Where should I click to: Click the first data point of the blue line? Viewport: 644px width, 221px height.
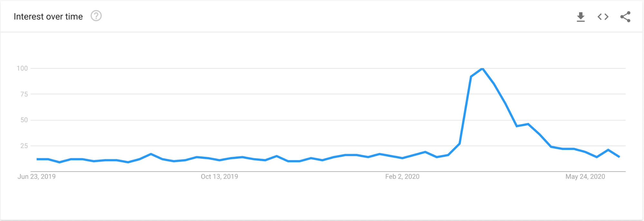[x=37, y=159]
